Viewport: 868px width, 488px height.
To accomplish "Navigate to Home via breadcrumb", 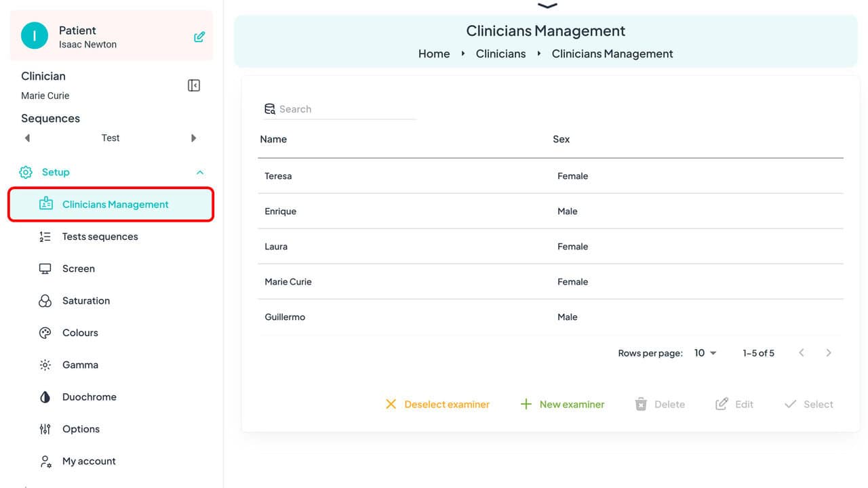I will coord(434,54).
